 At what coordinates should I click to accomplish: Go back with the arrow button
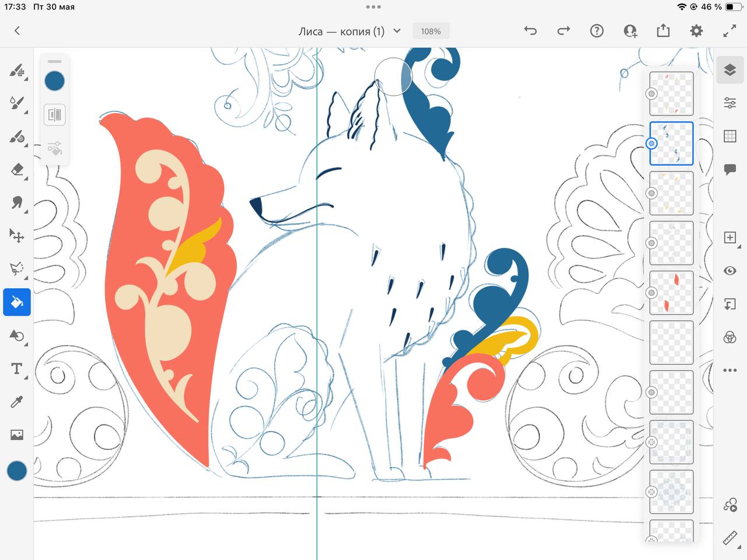click(17, 31)
